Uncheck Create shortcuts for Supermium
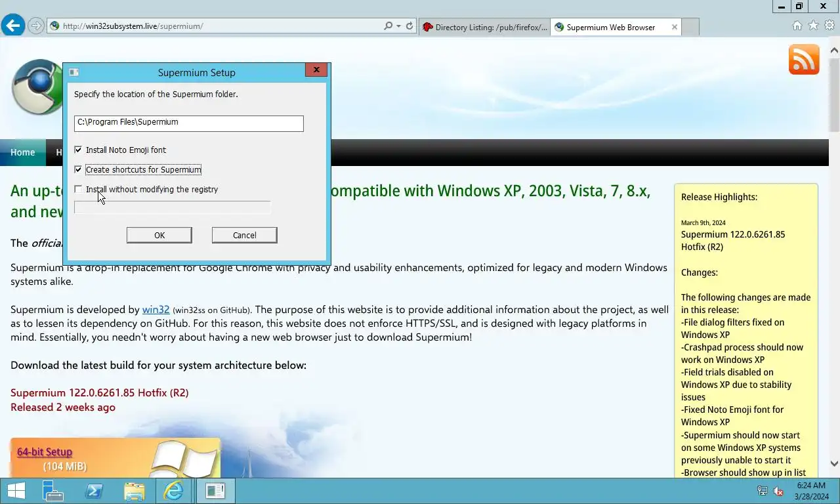 pyautogui.click(x=78, y=169)
